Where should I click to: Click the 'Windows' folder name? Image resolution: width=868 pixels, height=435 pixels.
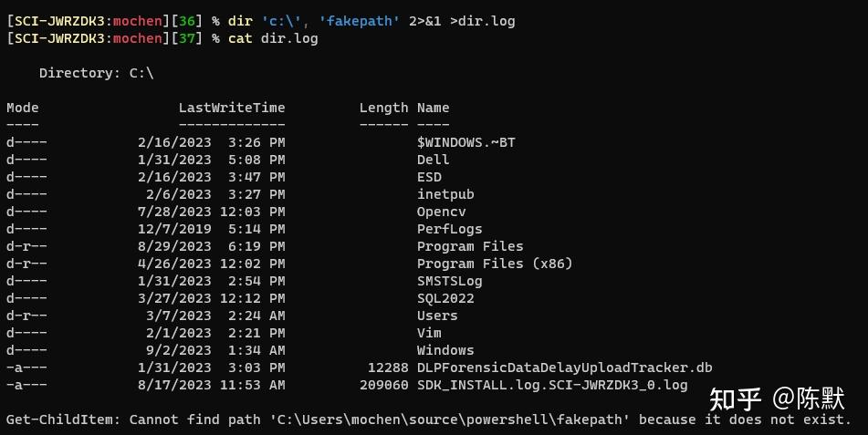(445, 350)
